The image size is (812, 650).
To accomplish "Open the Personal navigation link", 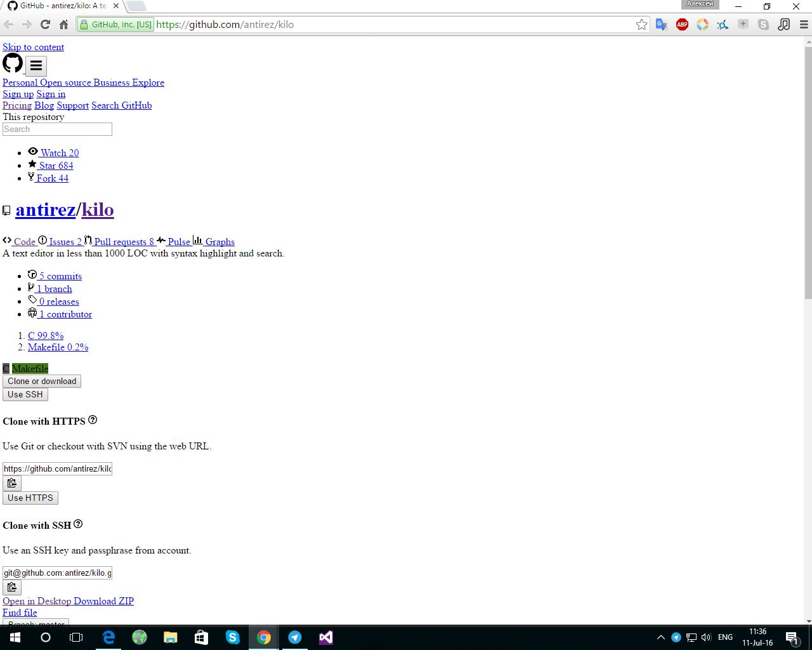I will (x=20, y=83).
